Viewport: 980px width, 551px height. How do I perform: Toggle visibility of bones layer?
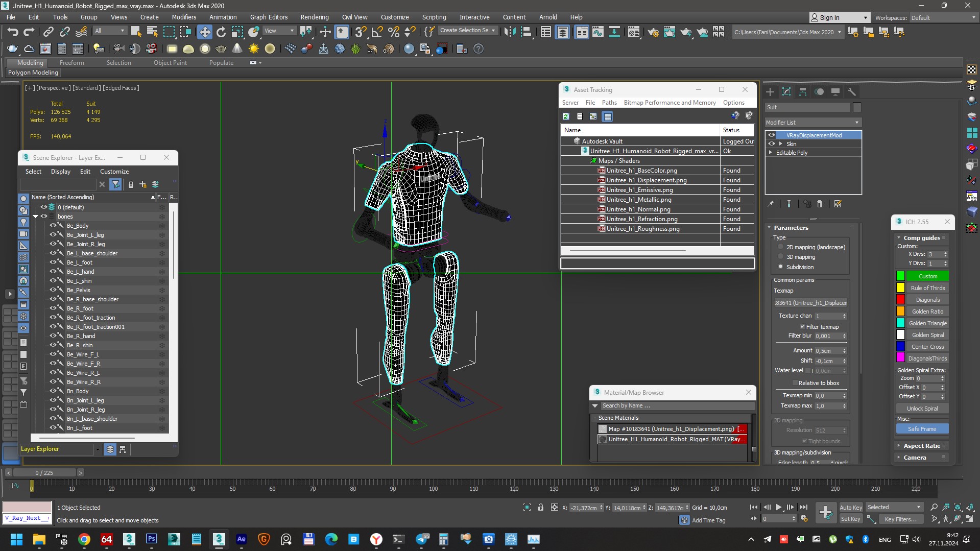coord(44,217)
